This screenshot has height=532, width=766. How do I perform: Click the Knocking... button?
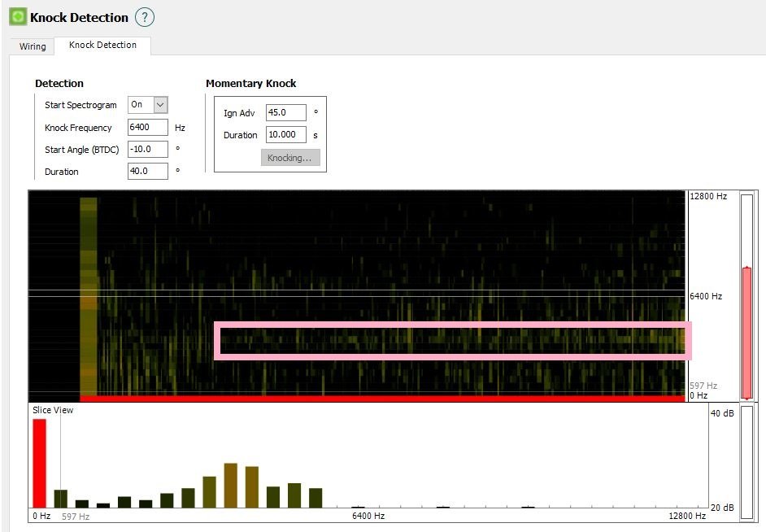(290, 158)
